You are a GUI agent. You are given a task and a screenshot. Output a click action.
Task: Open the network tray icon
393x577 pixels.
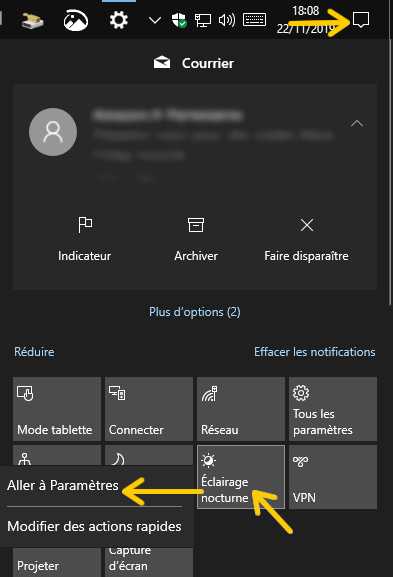pos(202,20)
